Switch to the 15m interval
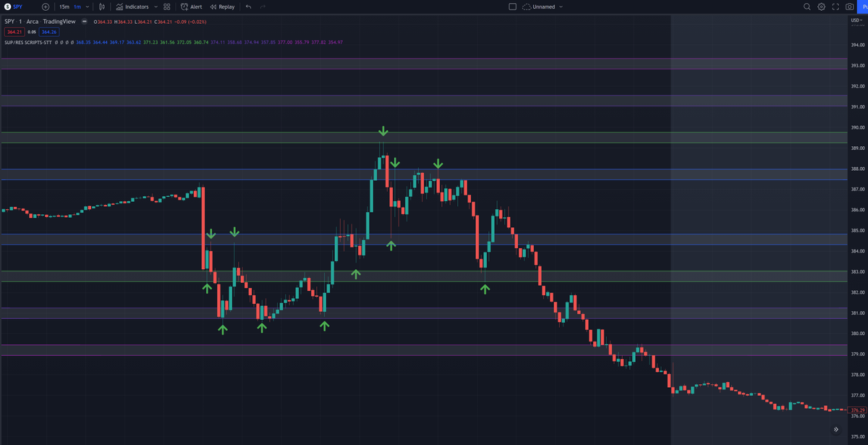The width and height of the screenshot is (868, 445). [x=64, y=7]
